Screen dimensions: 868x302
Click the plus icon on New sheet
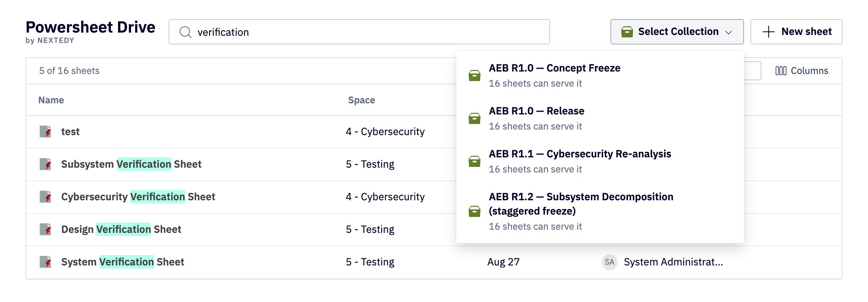click(769, 32)
